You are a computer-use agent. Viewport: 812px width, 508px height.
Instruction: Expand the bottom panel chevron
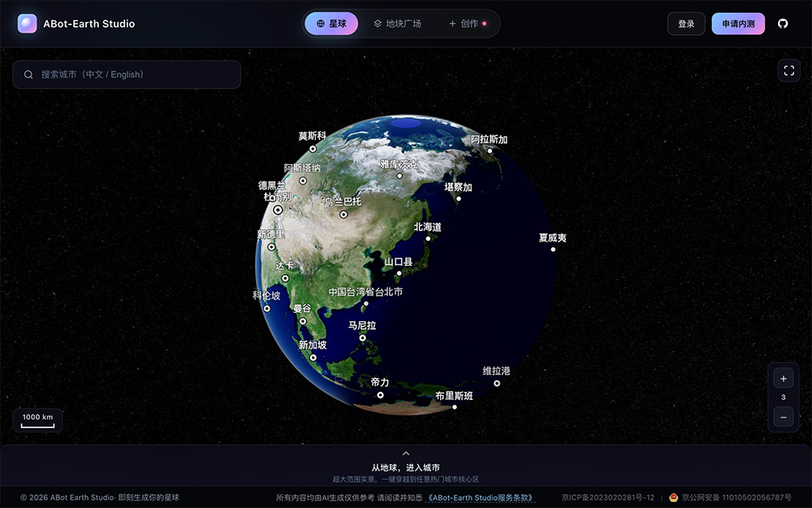tap(406, 454)
